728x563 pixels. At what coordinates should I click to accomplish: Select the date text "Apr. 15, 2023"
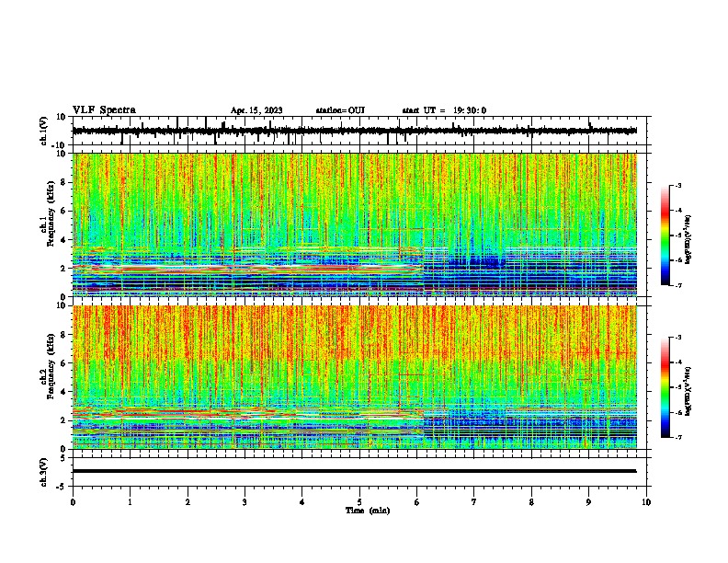[x=256, y=110]
